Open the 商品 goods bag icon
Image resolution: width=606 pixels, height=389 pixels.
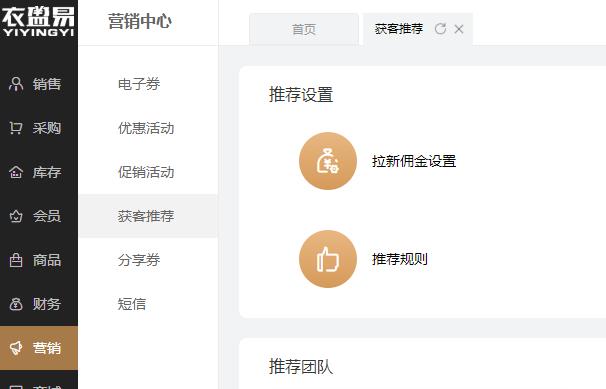(x=16, y=260)
